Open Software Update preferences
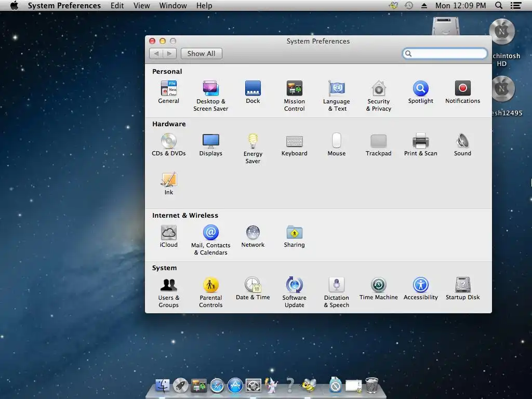532x399 pixels. click(294, 292)
